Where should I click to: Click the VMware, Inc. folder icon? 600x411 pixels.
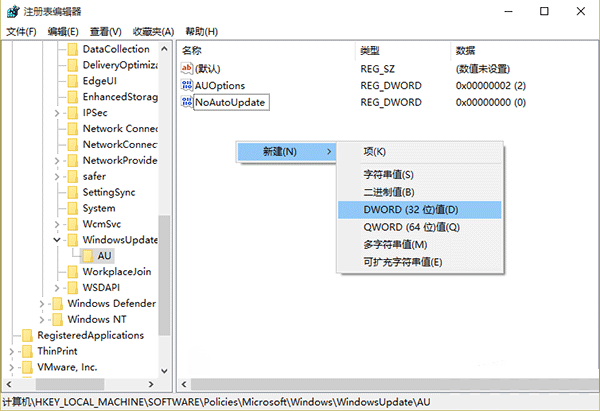tap(26, 367)
